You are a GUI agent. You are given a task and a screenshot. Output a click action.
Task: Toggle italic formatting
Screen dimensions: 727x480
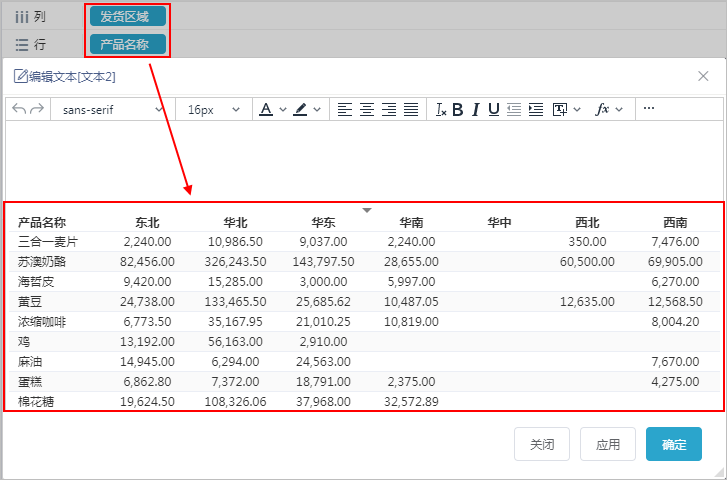tap(476, 109)
